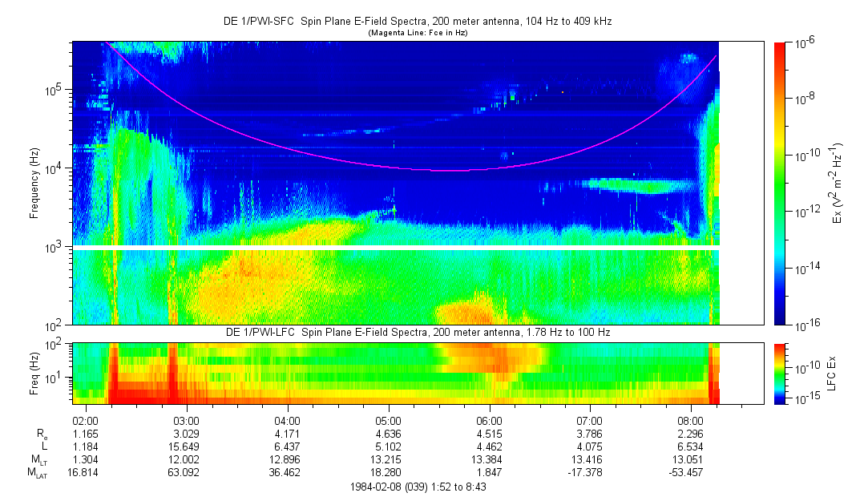Click the MLT value 1.304
The width and height of the screenshot is (868, 497).
[x=85, y=459]
